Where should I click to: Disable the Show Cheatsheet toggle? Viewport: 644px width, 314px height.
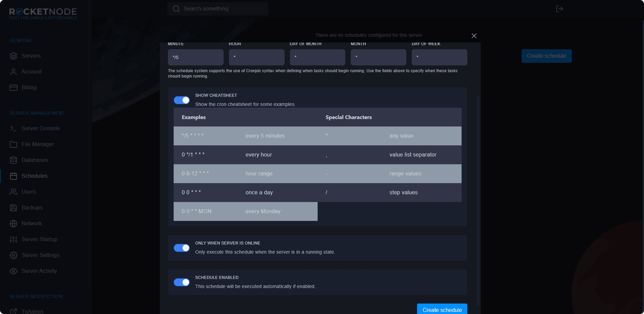point(182,100)
